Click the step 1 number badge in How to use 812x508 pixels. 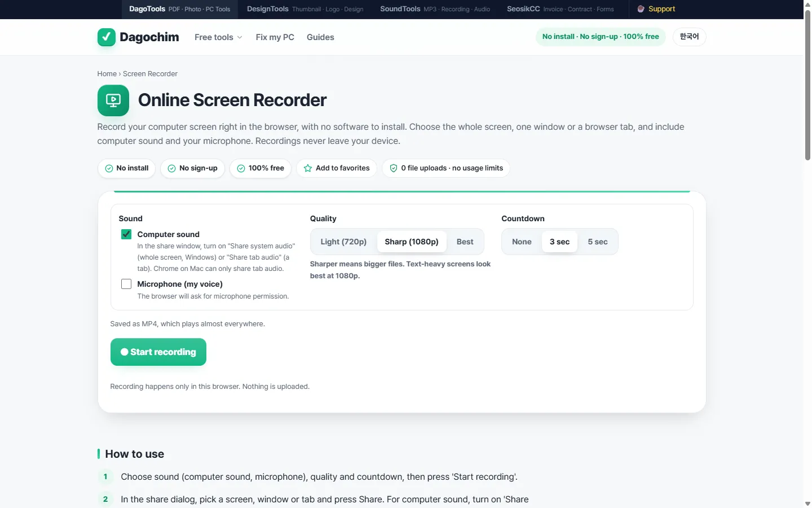coord(105,477)
